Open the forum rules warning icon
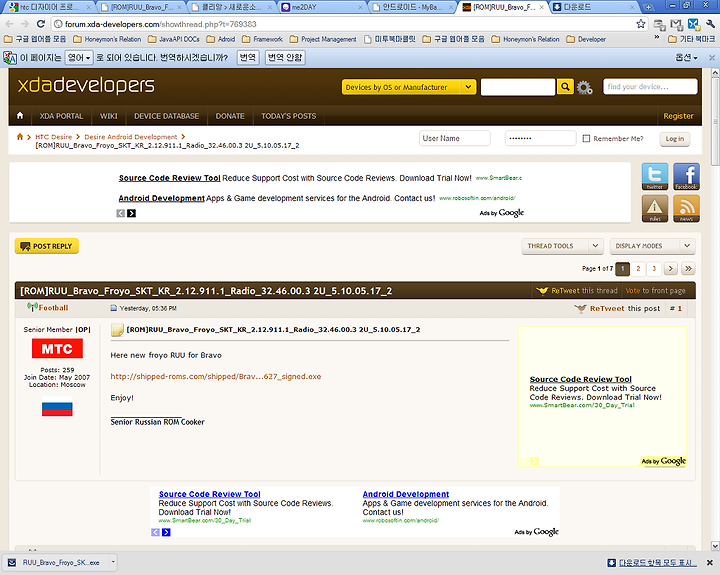This screenshot has height=575, width=720. (x=655, y=209)
